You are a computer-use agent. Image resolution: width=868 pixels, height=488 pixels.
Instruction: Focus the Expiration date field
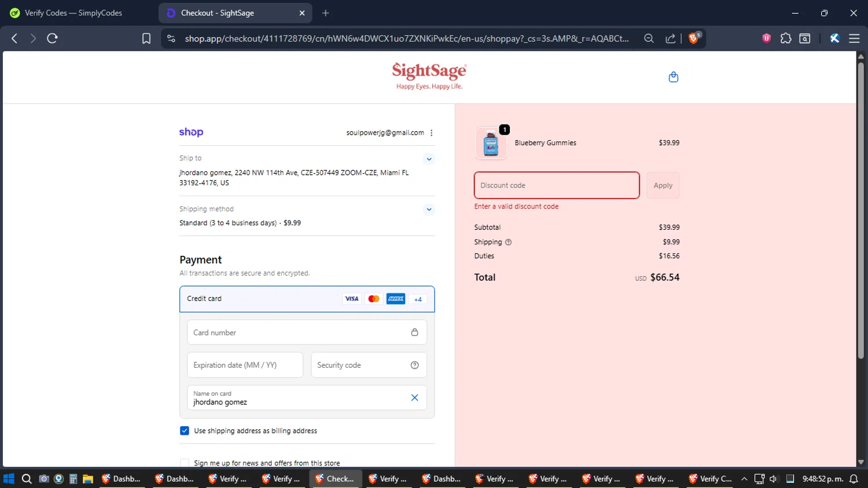coord(245,365)
